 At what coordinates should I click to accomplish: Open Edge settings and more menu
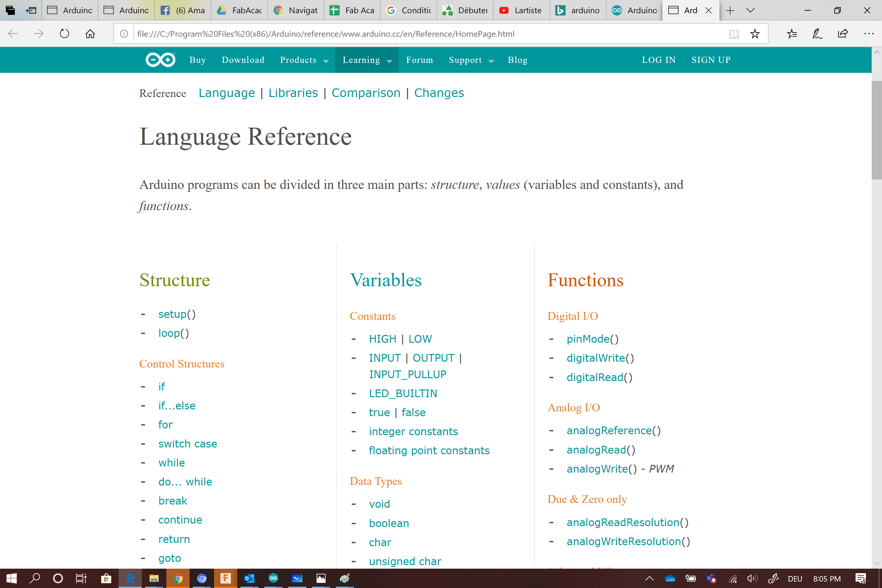(x=868, y=34)
